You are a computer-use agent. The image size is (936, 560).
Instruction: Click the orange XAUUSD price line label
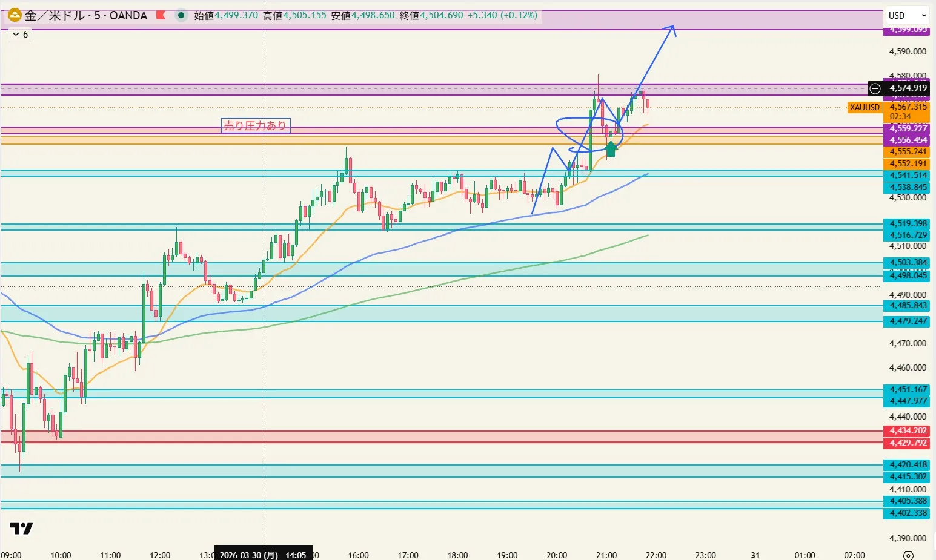coord(865,107)
